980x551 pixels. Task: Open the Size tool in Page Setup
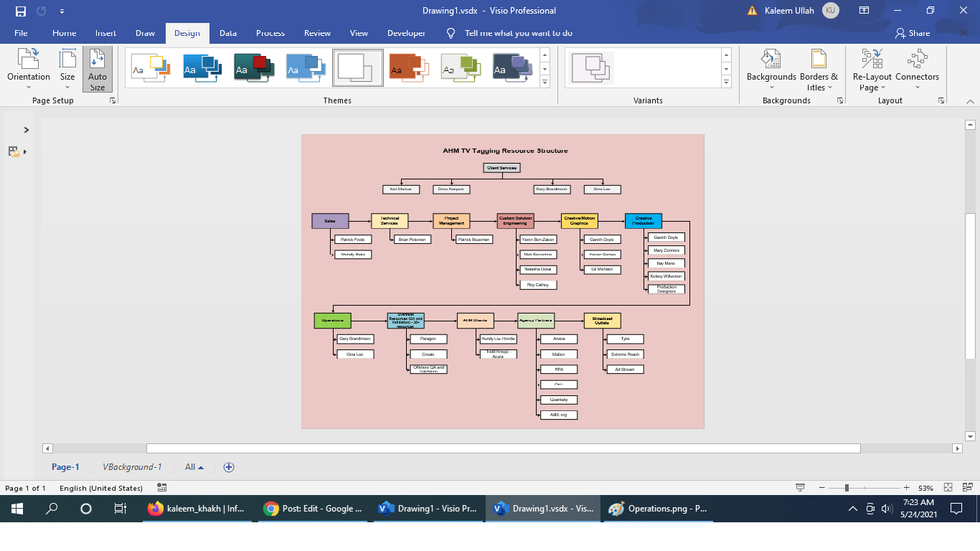point(67,68)
